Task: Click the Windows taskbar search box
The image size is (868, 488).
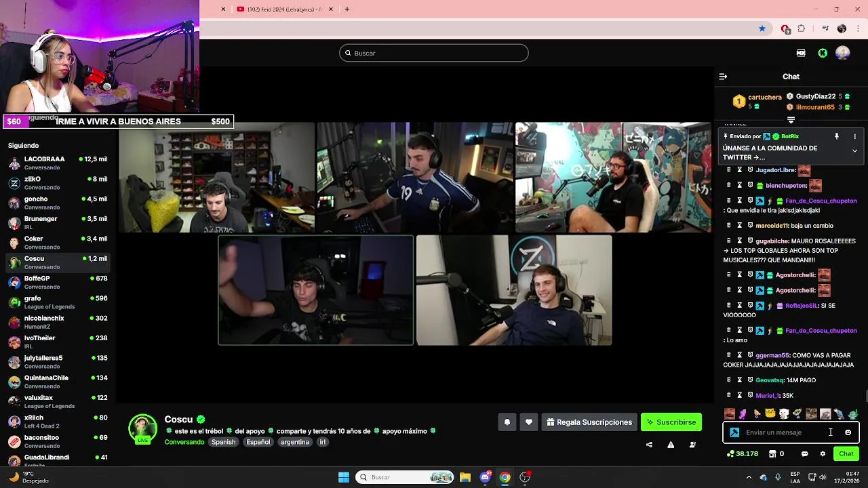Action: (405, 477)
